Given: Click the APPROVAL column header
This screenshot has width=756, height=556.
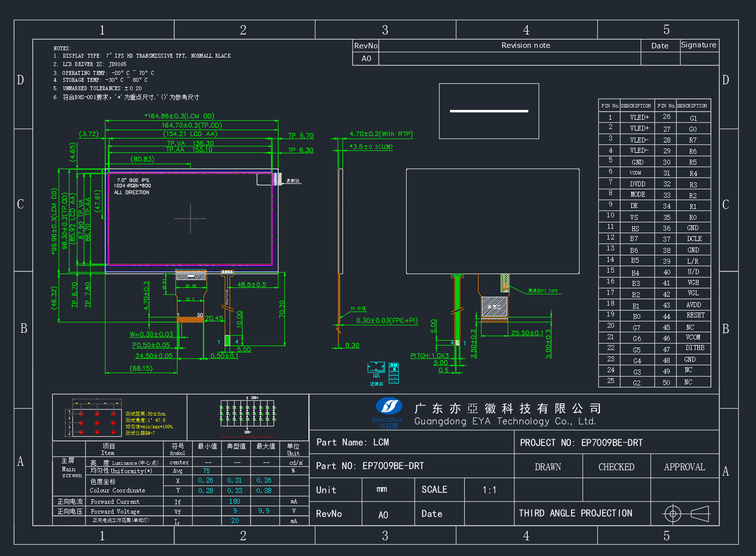Looking at the screenshot, I should point(685,467).
